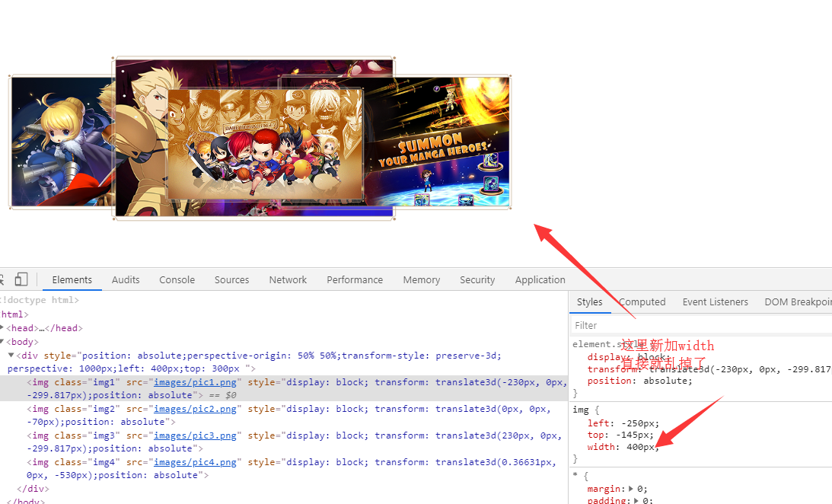Toggle the device toolbar icon
Viewport: 832px width, 504px height.
coord(21,279)
